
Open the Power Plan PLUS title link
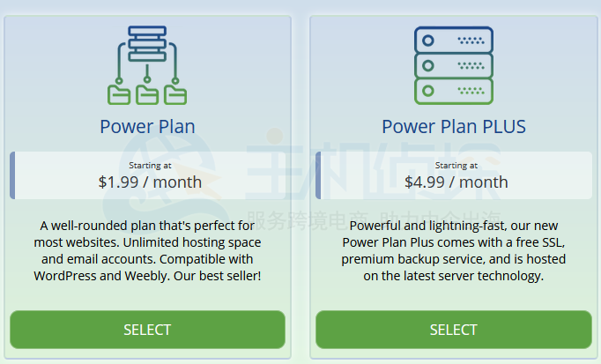point(453,127)
